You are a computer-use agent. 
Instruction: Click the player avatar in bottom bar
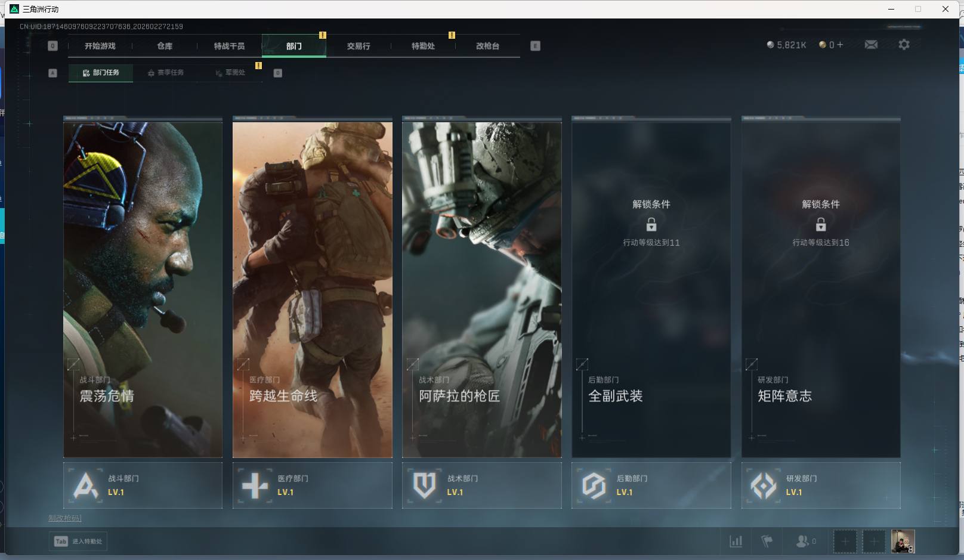coord(903,542)
